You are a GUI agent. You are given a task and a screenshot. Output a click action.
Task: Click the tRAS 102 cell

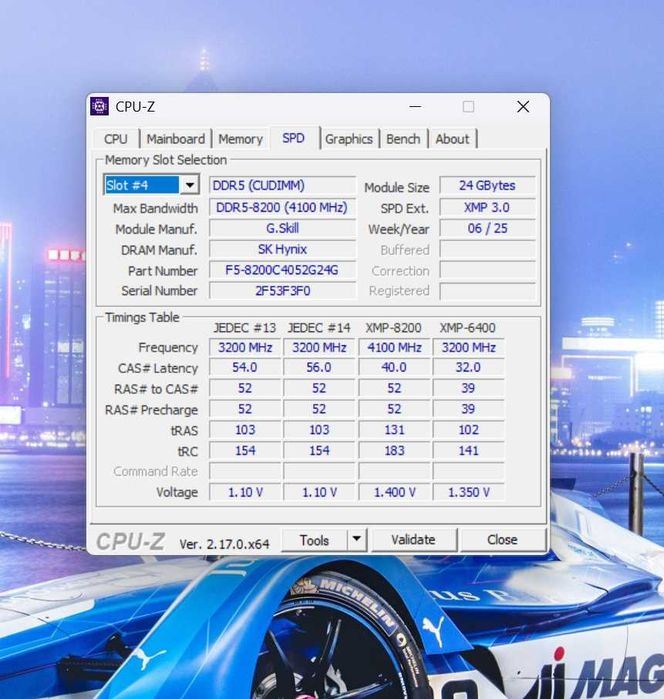click(x=468, y=430)
